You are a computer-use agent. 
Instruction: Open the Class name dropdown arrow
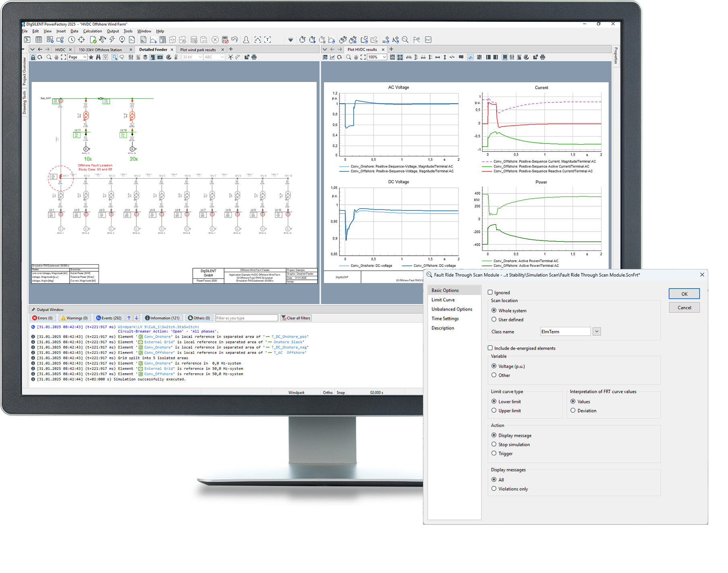click(x=597, y=332)
